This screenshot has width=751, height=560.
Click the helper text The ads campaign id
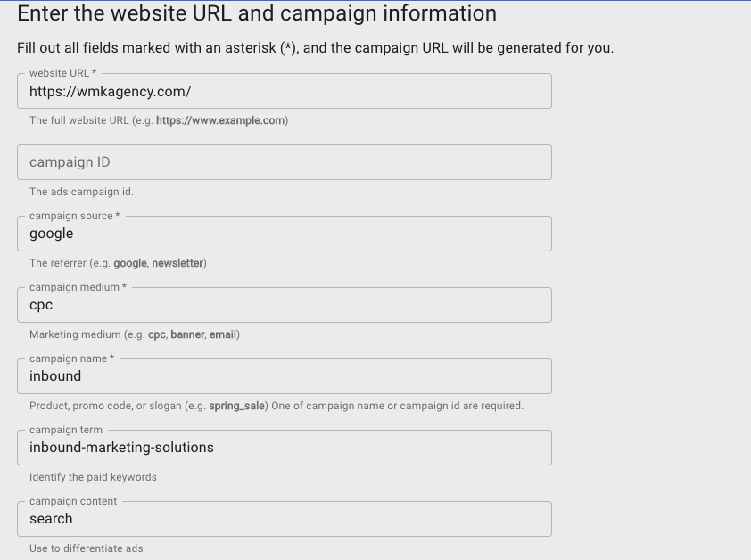pos(81,191)
